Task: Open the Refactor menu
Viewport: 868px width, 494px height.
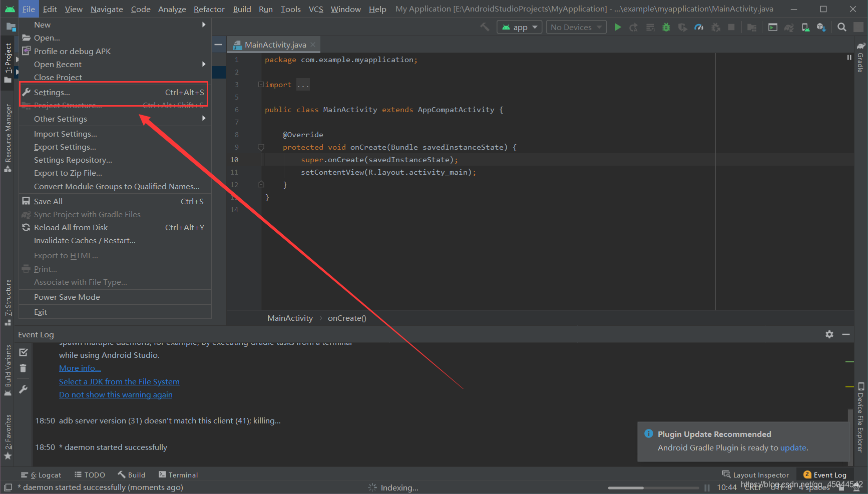Action: point(209,9)
